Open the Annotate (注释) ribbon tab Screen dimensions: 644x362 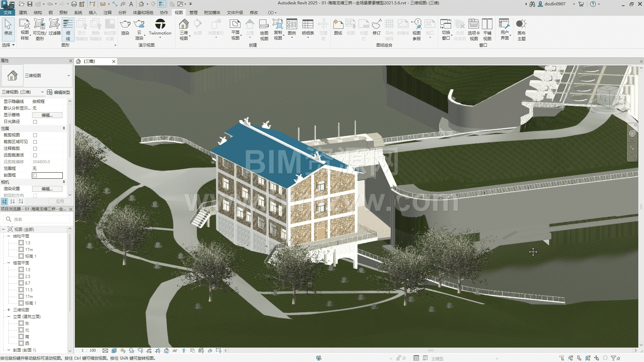coord(107,13)
